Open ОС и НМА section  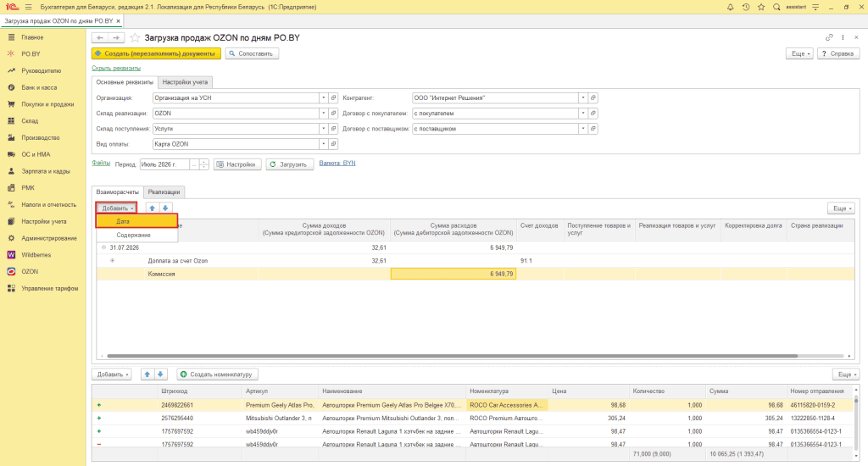(36, 154)
